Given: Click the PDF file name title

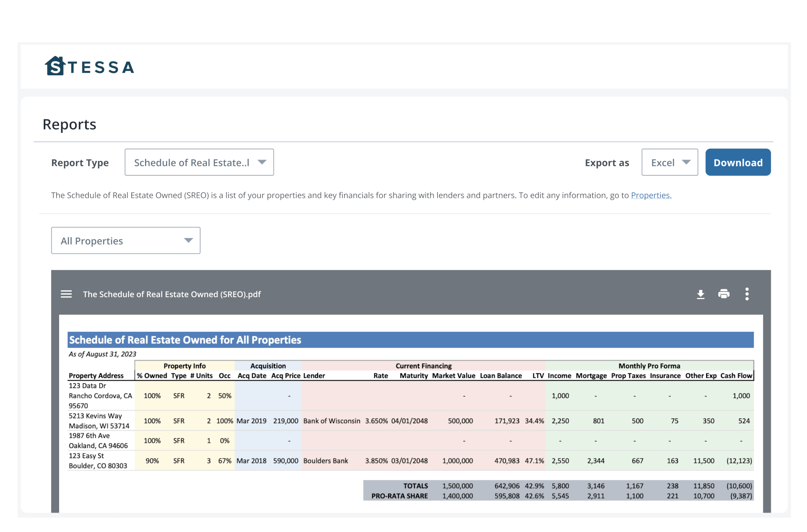Looking at the screenshot, I should click(172, 294).
